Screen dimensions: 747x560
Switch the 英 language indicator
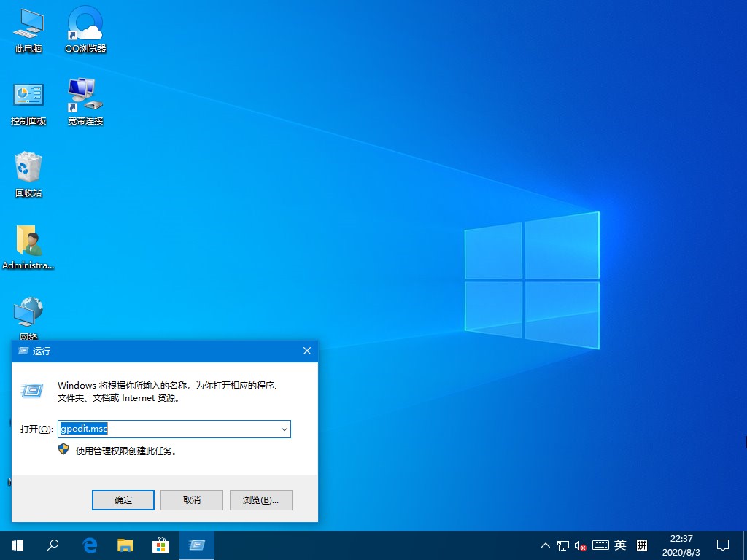coord(619,545)
